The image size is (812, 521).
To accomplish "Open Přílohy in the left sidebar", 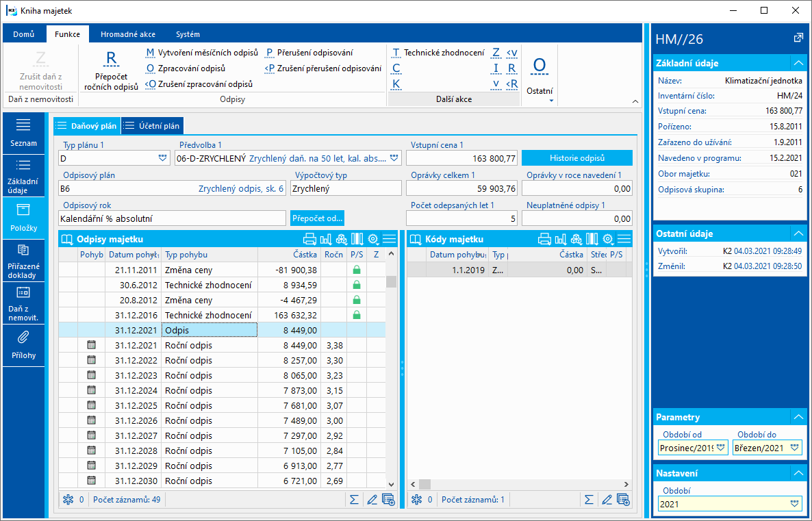I will [x=23, y=346].
